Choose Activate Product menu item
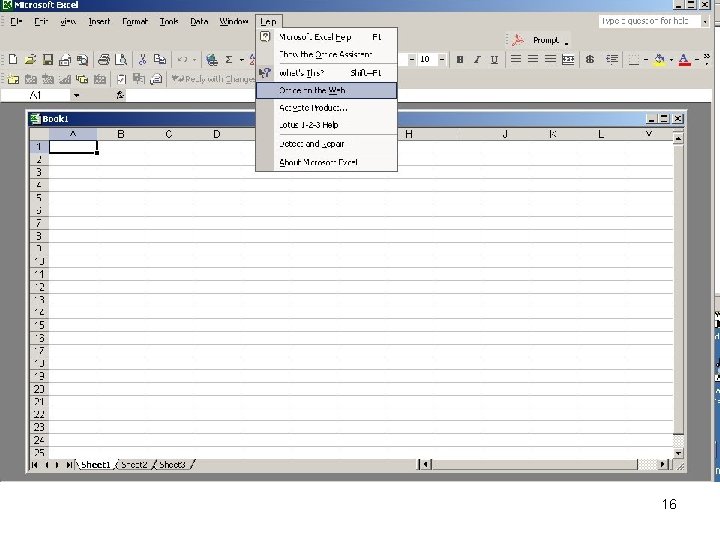Image resolution: width=720 pixels, height=540 pixels. click(326, 108)
